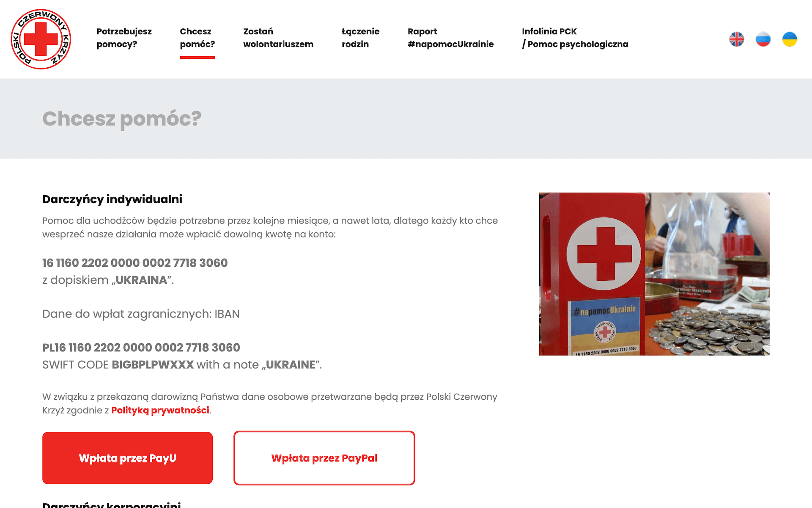812x508 pixels.
Task: Go to 'Zostań wolontariuszem' page
Action: pyautogui.click(x=278, y=38)
